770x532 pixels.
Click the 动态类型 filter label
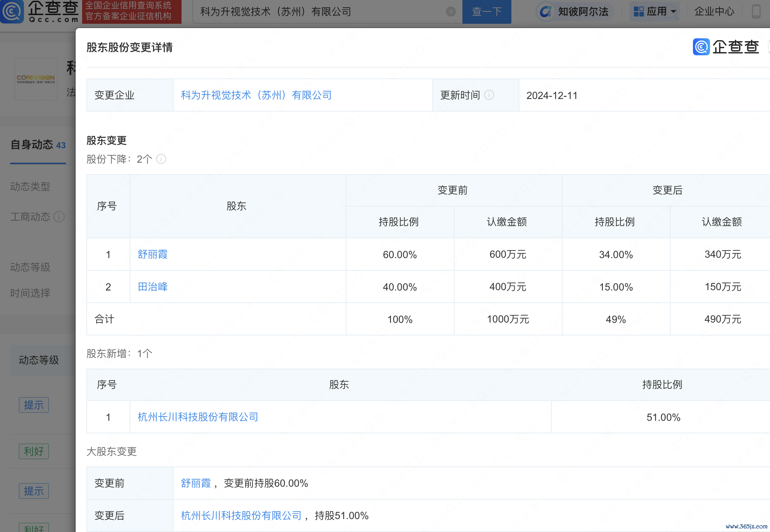[x=30, y=186]
